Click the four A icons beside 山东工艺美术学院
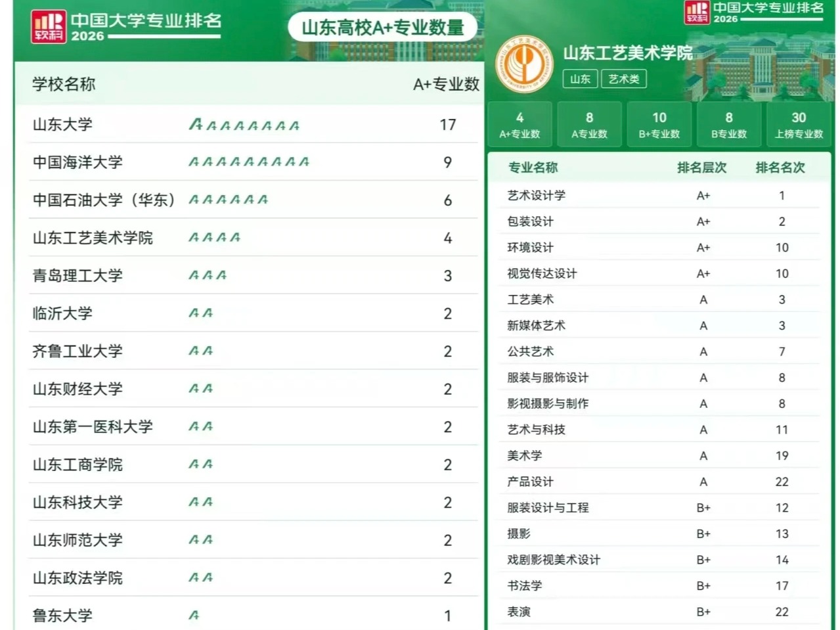This screenshot has width=840, height=630. click(214, 237)
